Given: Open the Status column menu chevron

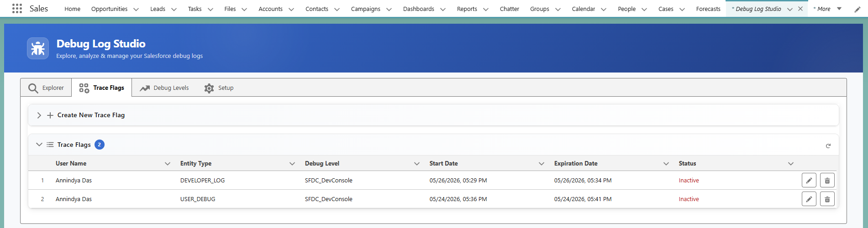Looking at the screenshot, I should tap(791, 164).
